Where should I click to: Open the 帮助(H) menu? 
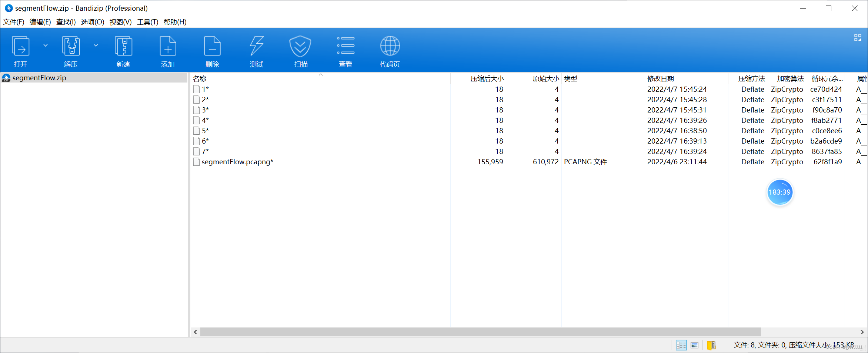[175, 22]
